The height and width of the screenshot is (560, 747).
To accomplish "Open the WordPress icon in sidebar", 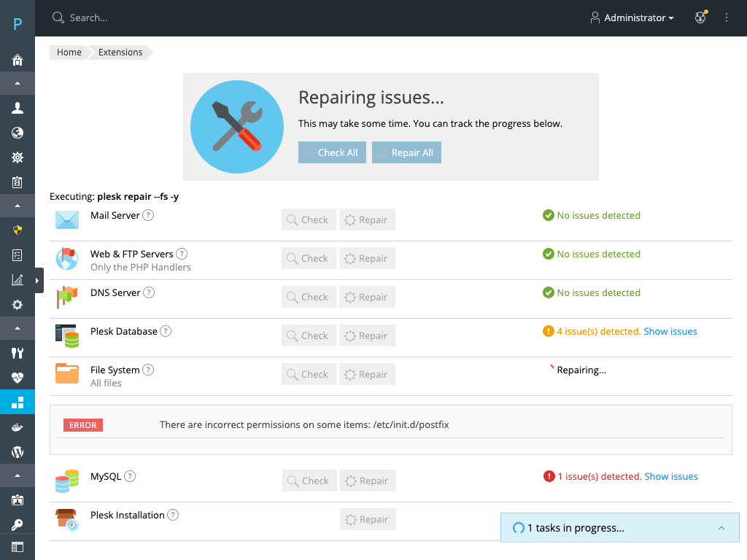I will coord(18,452).
